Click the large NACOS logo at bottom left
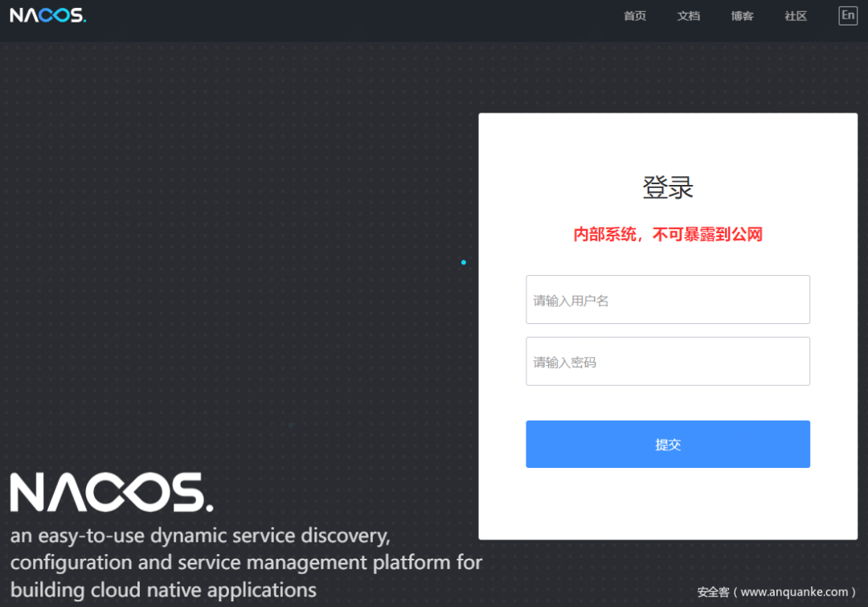The height and width of the screenshot is (607, 868). 111,492
